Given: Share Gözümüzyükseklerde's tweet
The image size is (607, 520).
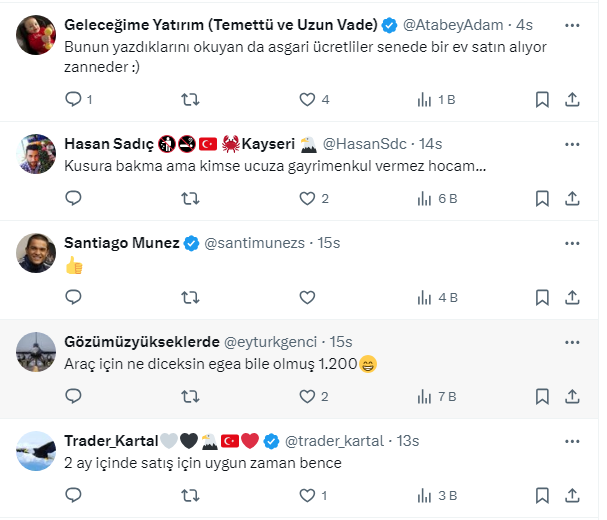Looking at the screenshot, I should (572, 396).
